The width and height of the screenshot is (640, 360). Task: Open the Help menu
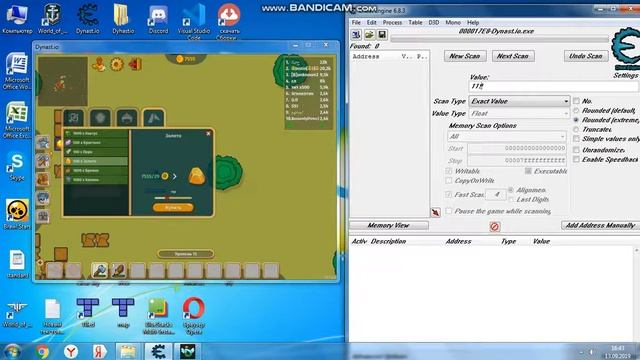point(473,22)
